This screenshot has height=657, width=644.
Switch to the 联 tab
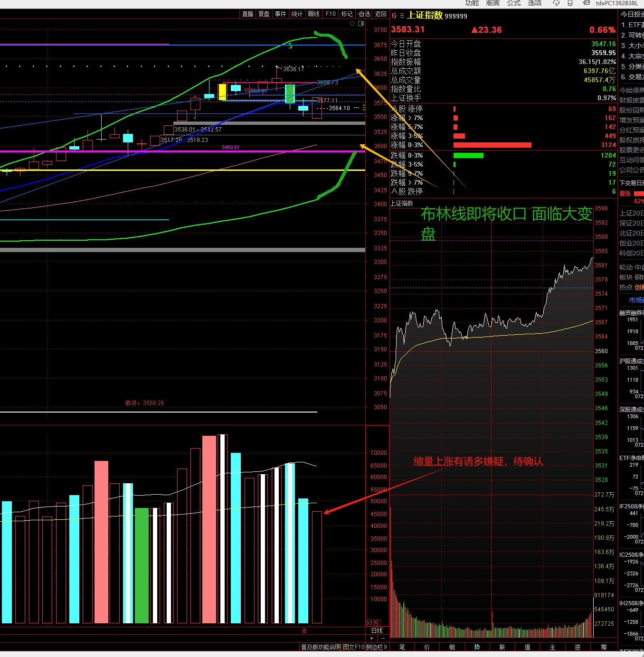coord(502,647)
